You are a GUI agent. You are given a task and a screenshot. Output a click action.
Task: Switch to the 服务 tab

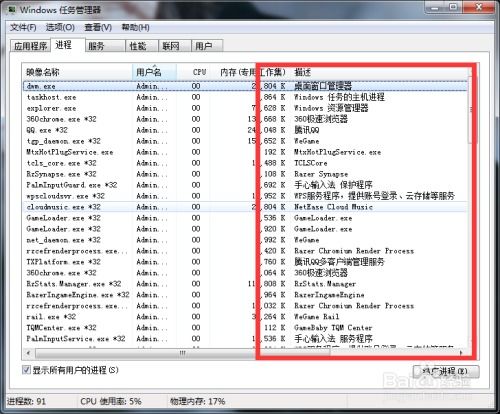pyautogui.click(x=105, y=46)
